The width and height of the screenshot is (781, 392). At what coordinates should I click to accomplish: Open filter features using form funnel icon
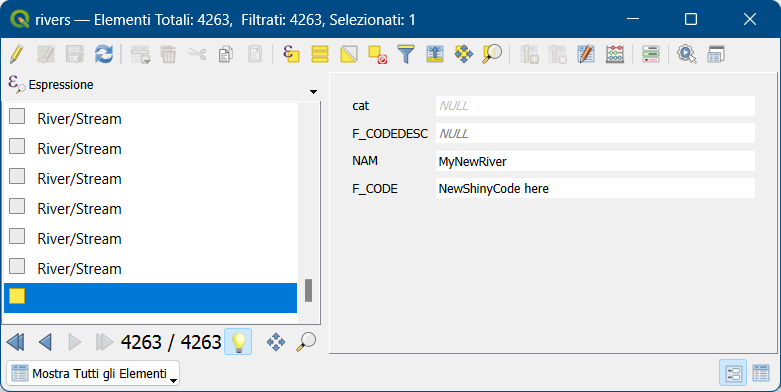pos(406,54)
